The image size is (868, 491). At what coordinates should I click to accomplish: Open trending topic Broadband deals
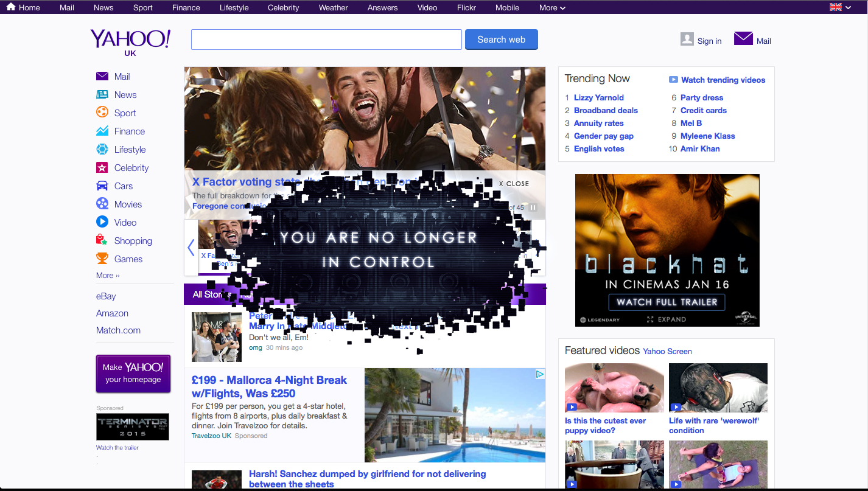(606, 110)
